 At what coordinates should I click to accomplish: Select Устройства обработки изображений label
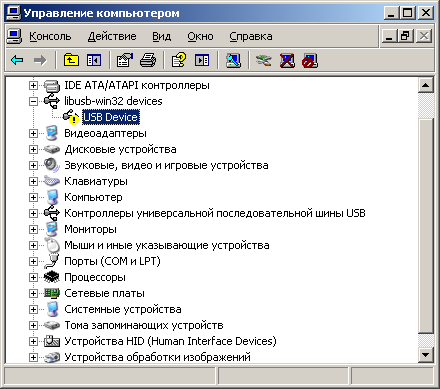(x=157, y=357)
